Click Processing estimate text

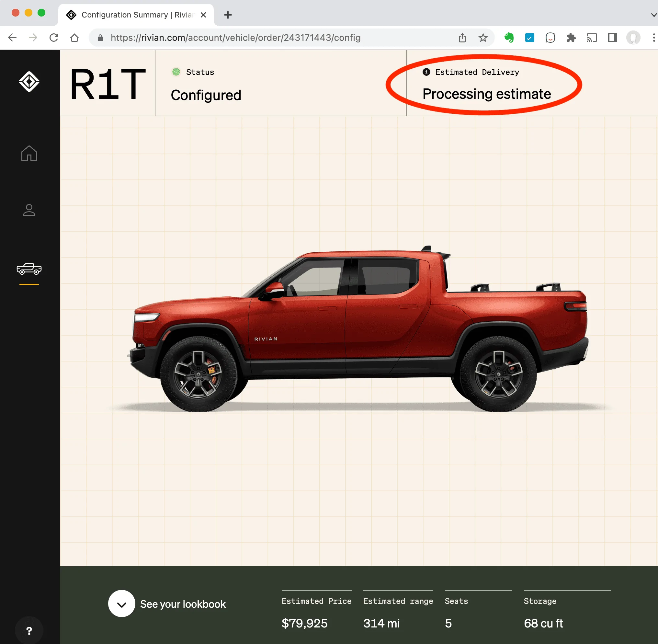point(487,94)
